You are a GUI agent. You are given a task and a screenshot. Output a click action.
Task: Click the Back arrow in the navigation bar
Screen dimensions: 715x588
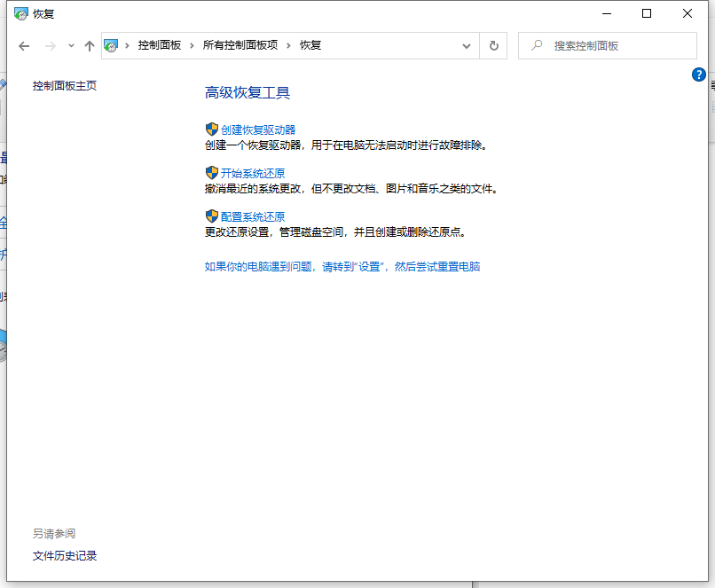click(24, 46)
